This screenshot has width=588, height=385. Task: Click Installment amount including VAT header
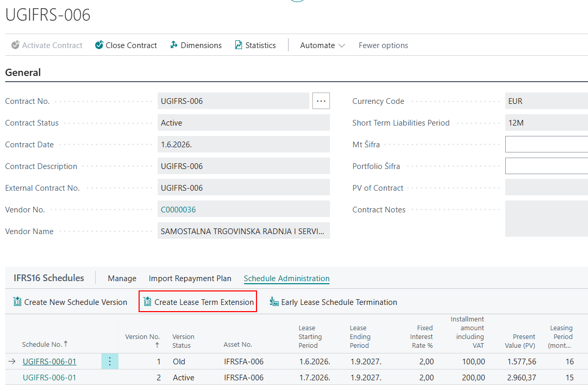[468, 332]
